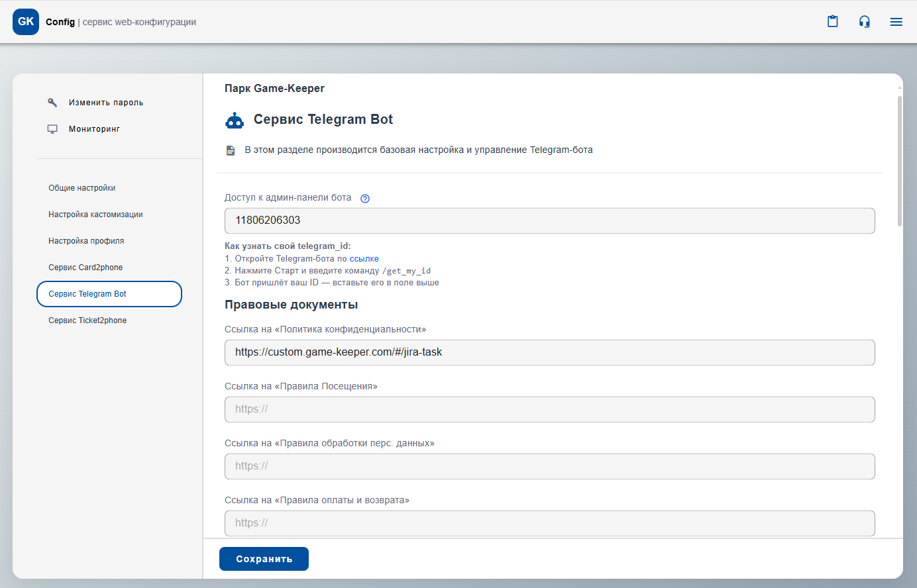Open the headset support icon
This screenshot has height=588, width=917.
click(x=865, y=21)
